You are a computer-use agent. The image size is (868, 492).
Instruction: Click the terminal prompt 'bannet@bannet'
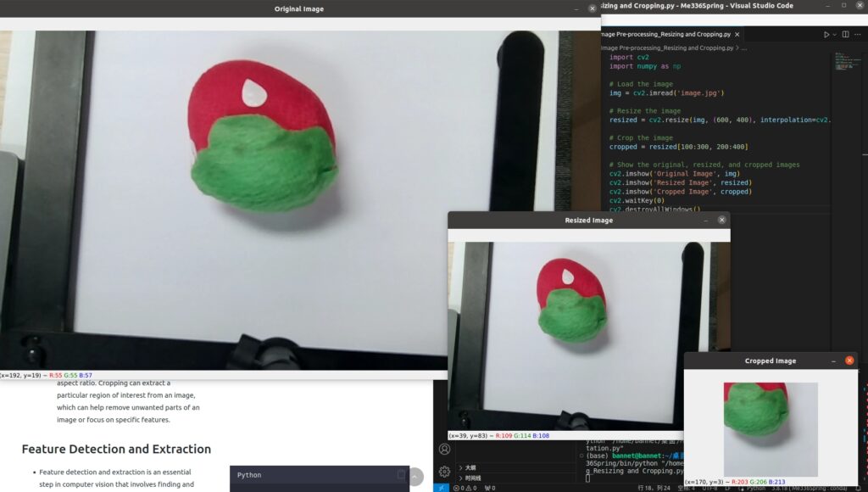[x=637, y=456]
